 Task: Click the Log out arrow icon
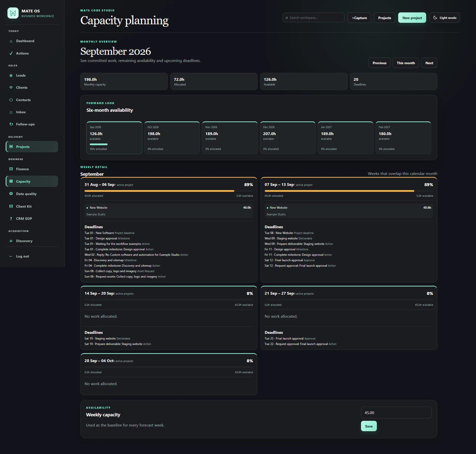(x=11, y=256)
